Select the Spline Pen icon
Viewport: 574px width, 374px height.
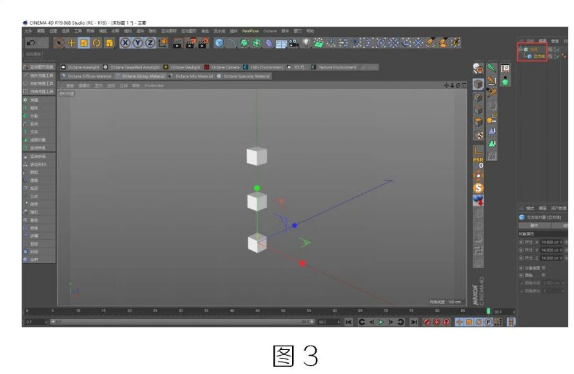tap(231, 43)
